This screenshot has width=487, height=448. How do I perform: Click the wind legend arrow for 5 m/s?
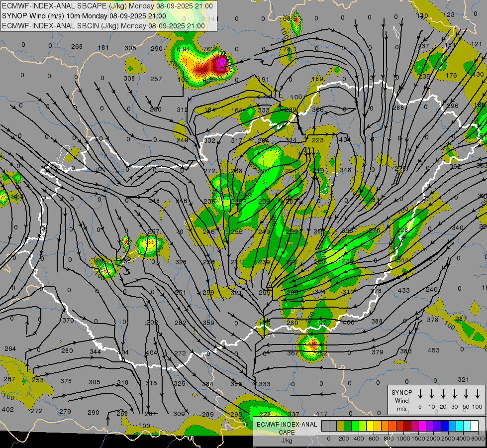click(420, 394)
